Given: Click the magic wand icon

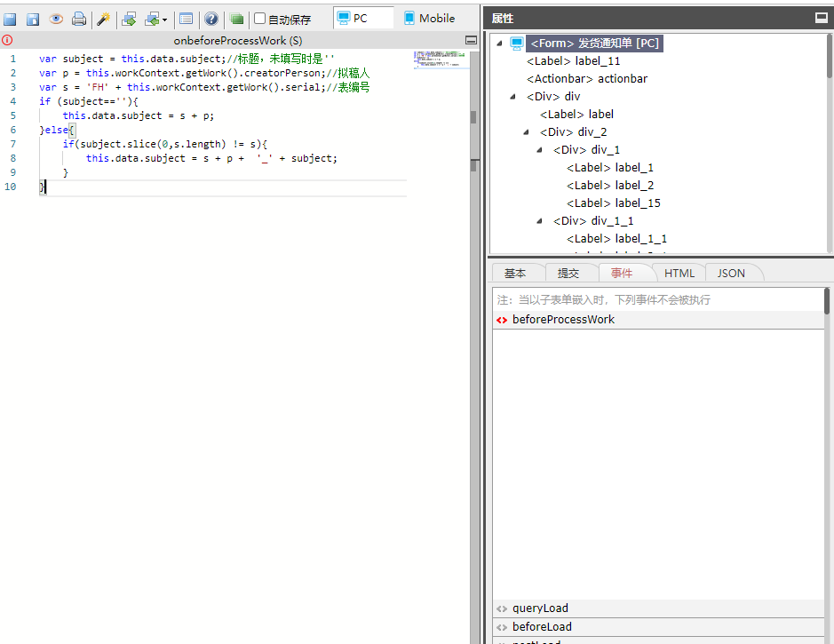Looking at the screenshot, I should pos(104,19).
